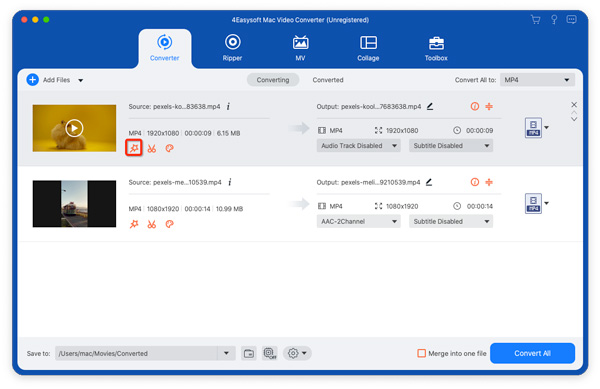Screen dimensions: 600x389
Task: Click second output resolution 1080x1920
Action: click(402, 206)
